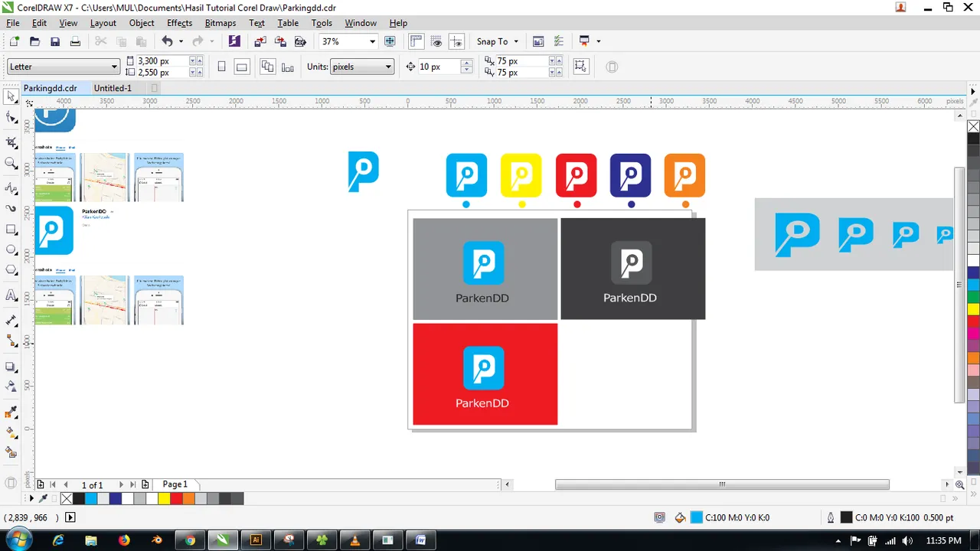The width and height of the screenshot is (980, 551).
Task: Toggle Treat as Filled button
Action: pyautogui.click(x=580, y=67)
